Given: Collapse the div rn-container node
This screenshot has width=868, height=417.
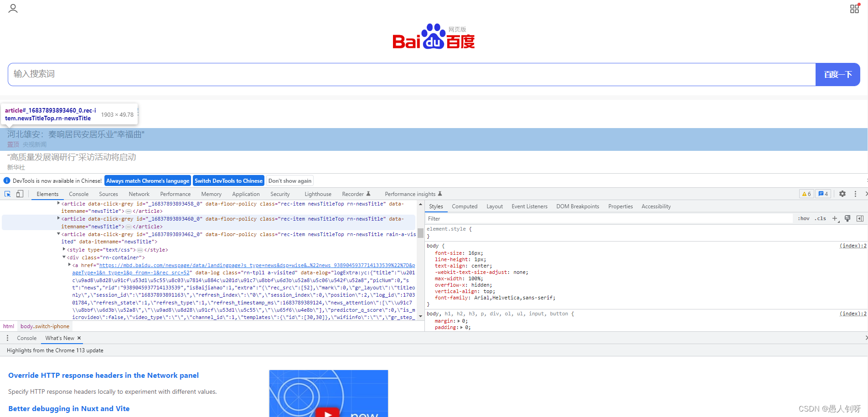Looking at the screenshot, I should point(64,257).
